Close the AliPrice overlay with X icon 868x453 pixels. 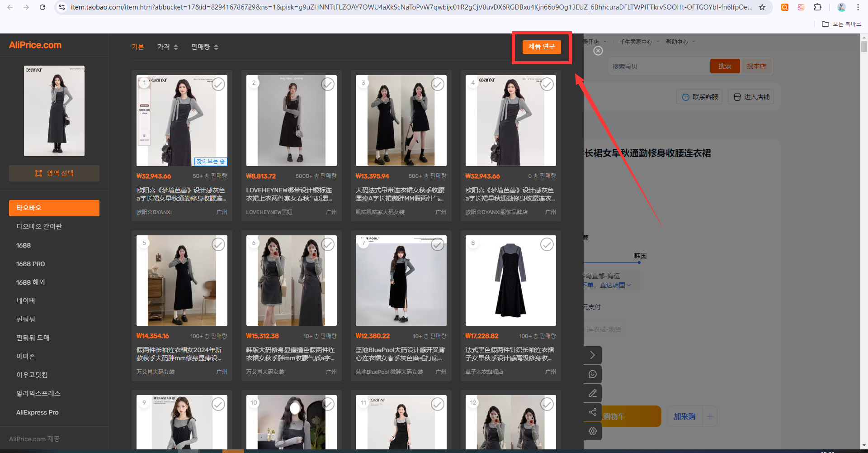pos(598,51)
